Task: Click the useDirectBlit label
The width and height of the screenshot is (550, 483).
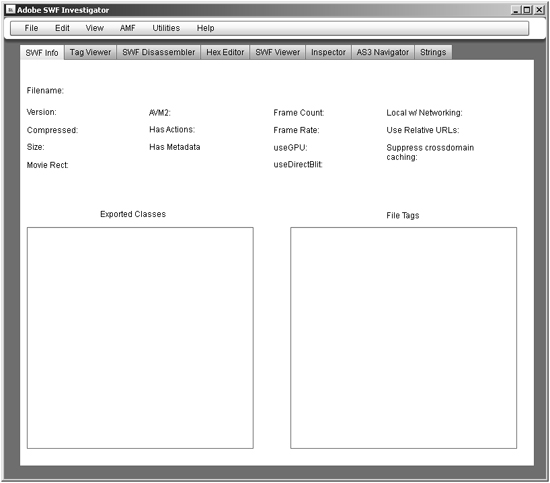Action: pos(298,165)
